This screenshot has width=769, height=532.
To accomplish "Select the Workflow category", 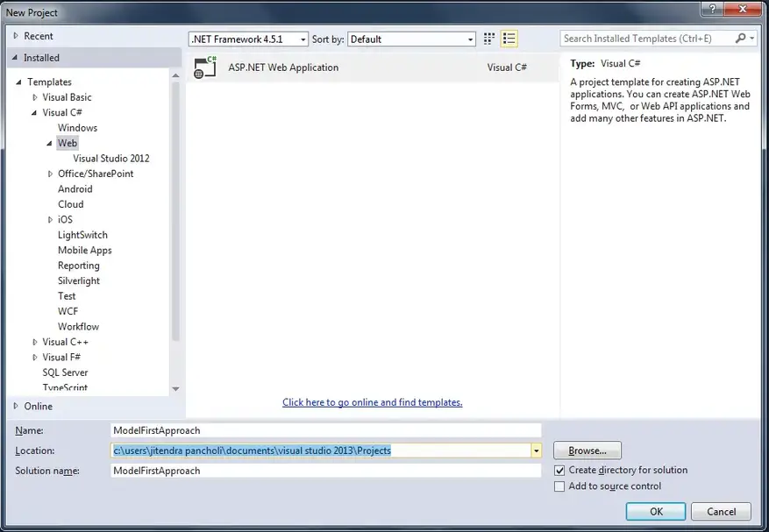I will 78,327.
